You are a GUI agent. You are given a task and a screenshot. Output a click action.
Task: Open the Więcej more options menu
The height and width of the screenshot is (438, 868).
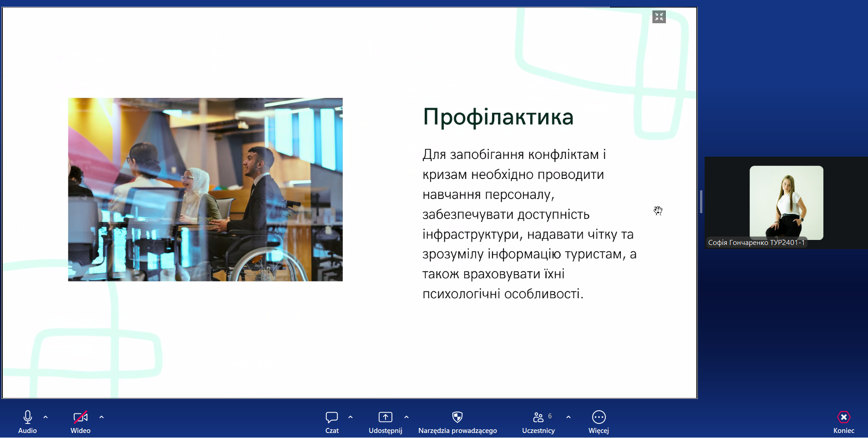pos(599,422)
